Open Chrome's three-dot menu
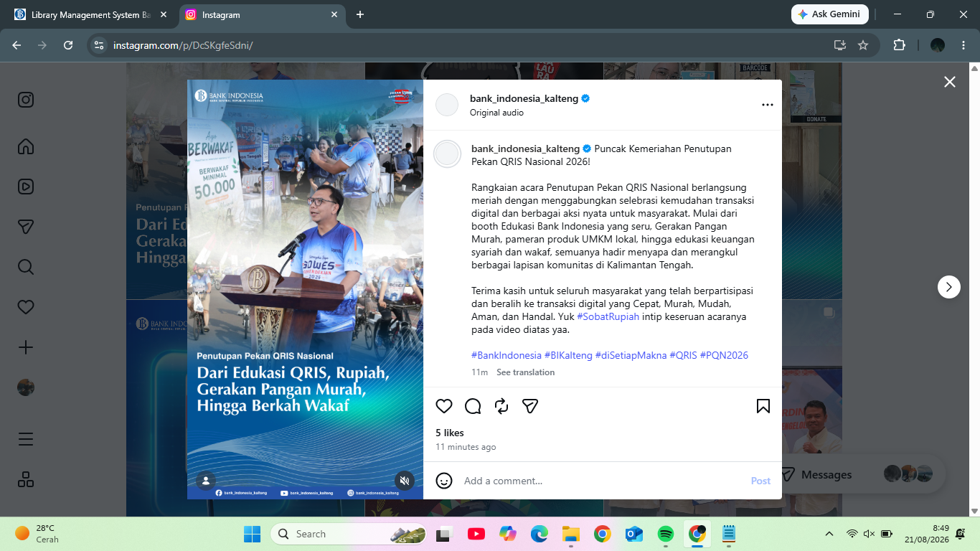The height and width of the screenshot is (551, 980). pyautogui.click(x=963, y=45)
